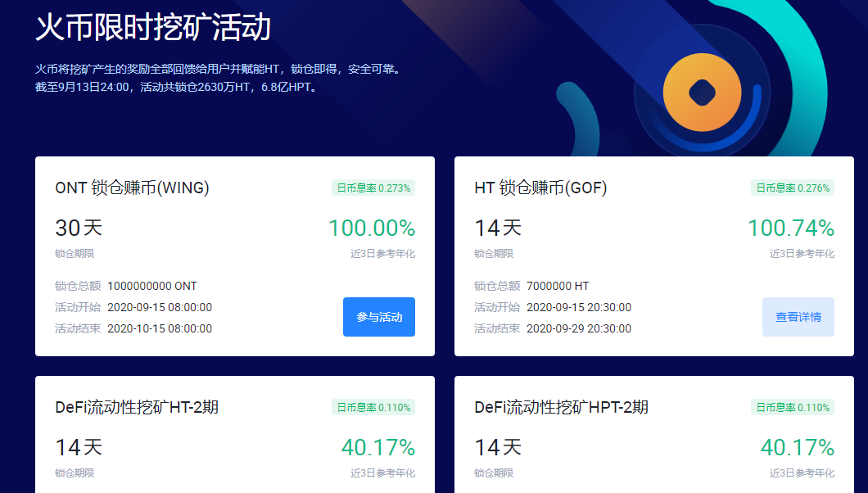Viewport: 868px width, 493px height.
Task: Click the 40.17% rate on HPT-2期 card
Action: (798, 448)
